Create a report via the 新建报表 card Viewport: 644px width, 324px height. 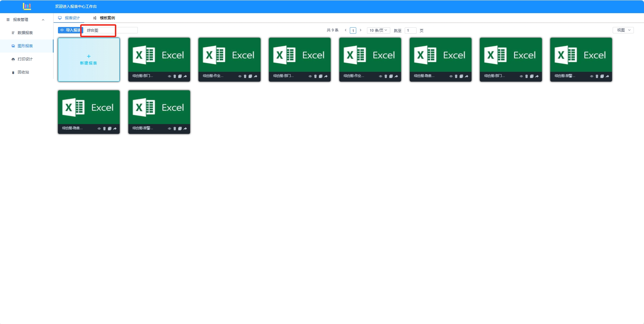[x=89, y=60]
